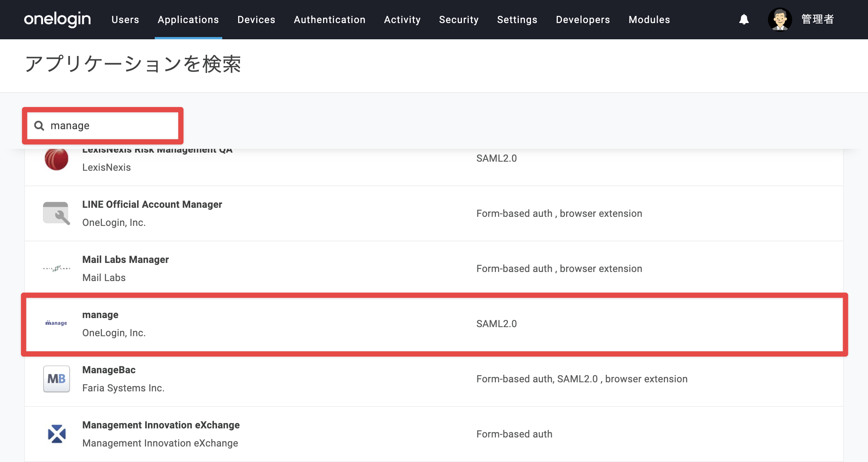
Task: Click the LINE Official Account Manager icon
Action: (56, 213)
